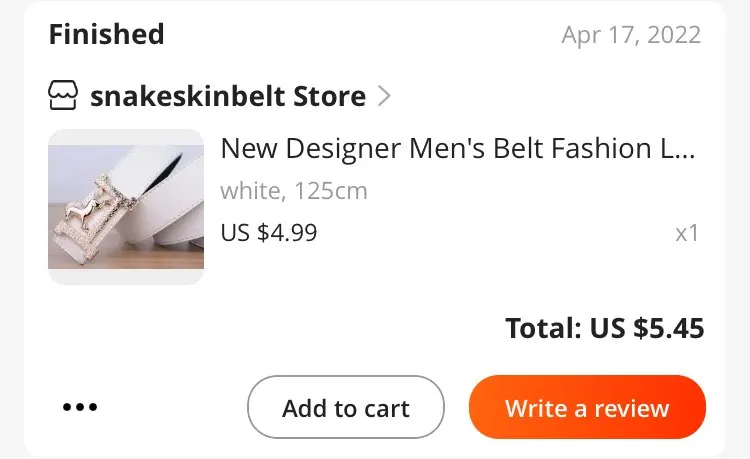Select the Finished order status label
The width and height of the screenshot is (750, 459).
pos(106,35)
